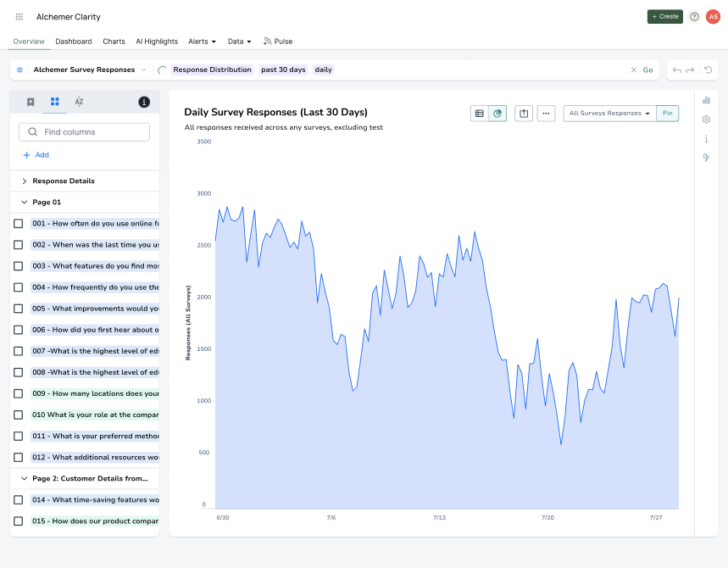Open the info 'i' icon in right sidebar
Image resolution: width=728 pixels, height=568 pixels.
pos(706,139)
